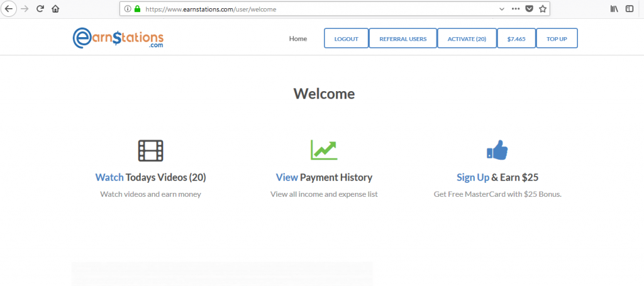Reload the page with the refresh icon
Image resolution: width=644 pixels, height=286 pixels.
(x=40, y=9)
